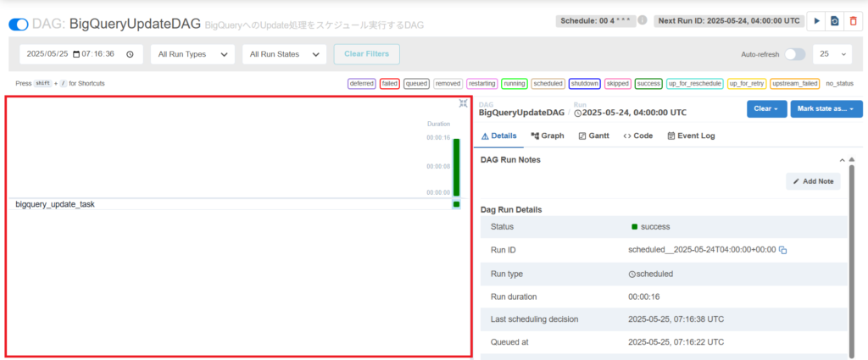Click the deferred status legend badge
868x360 pixels.
pos(362,84)
